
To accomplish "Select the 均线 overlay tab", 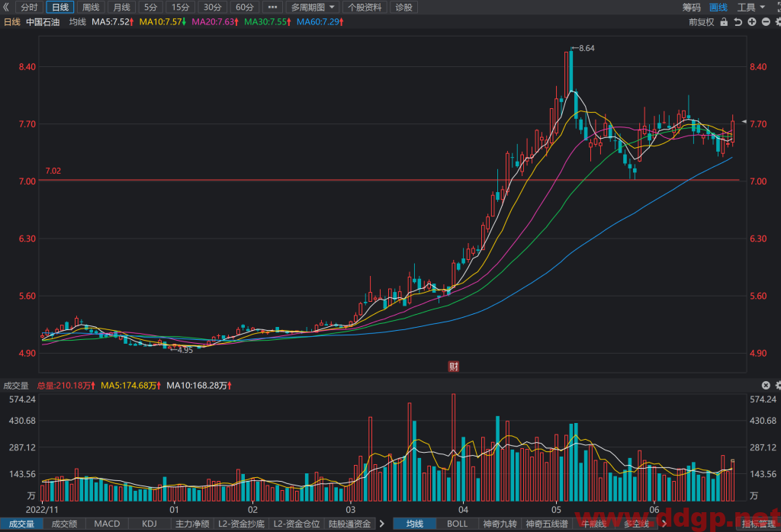I will tap(414, 524).
